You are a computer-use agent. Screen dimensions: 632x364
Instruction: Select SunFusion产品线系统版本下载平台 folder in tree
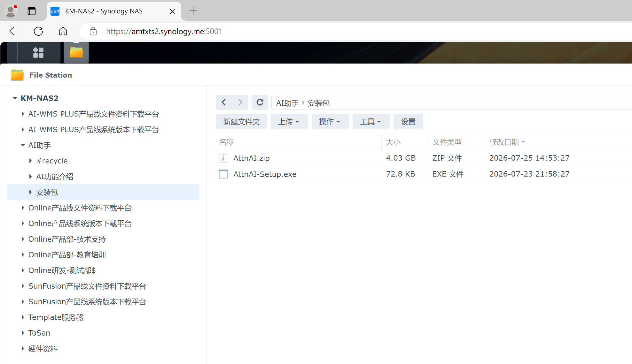click(87, 302)
